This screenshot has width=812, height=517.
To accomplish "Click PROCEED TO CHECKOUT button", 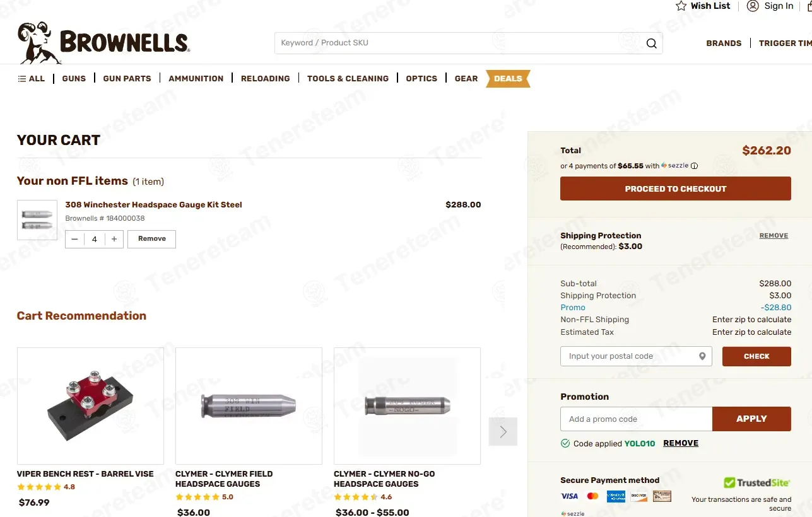I will coord(676,189).
